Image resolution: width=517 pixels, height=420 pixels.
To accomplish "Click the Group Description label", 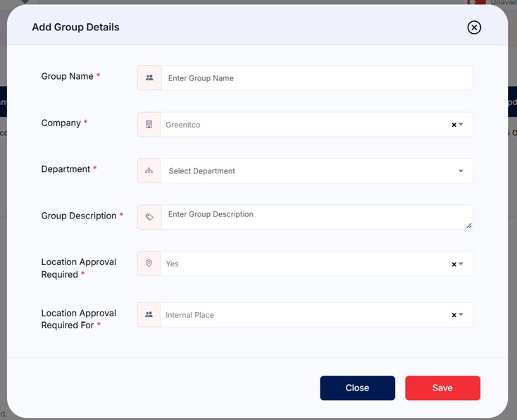I will pos(79,216).
